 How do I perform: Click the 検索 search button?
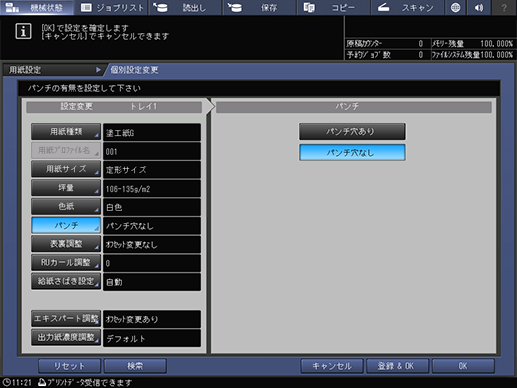coord(135,366)
